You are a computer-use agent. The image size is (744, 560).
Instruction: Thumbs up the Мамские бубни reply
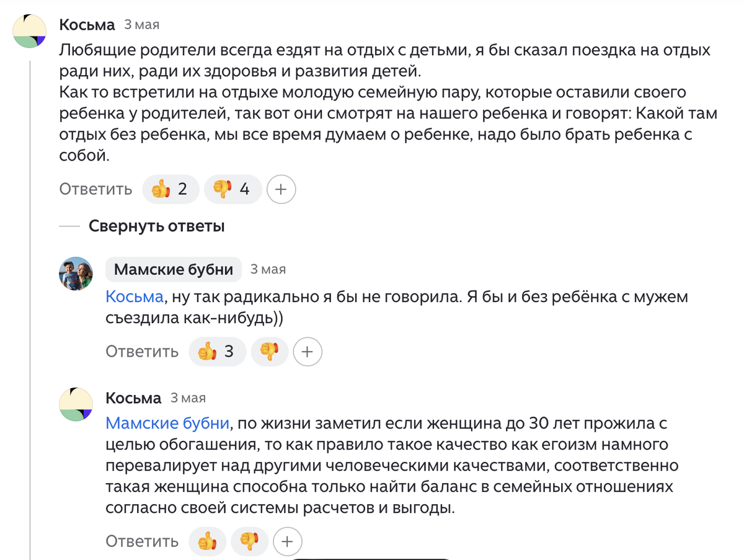pyautogui.click(x=216, y=352)
